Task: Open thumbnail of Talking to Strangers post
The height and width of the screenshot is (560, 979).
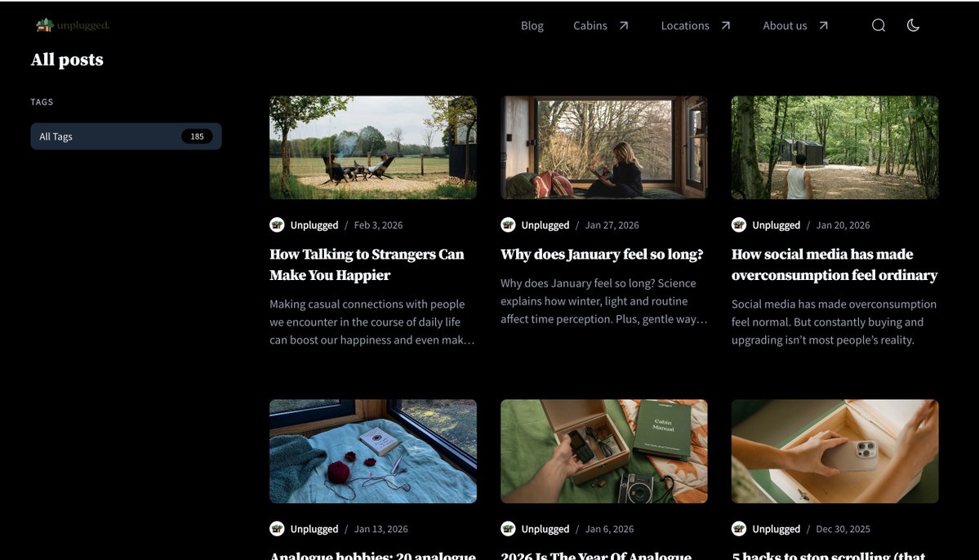Action: click(373, 147)
